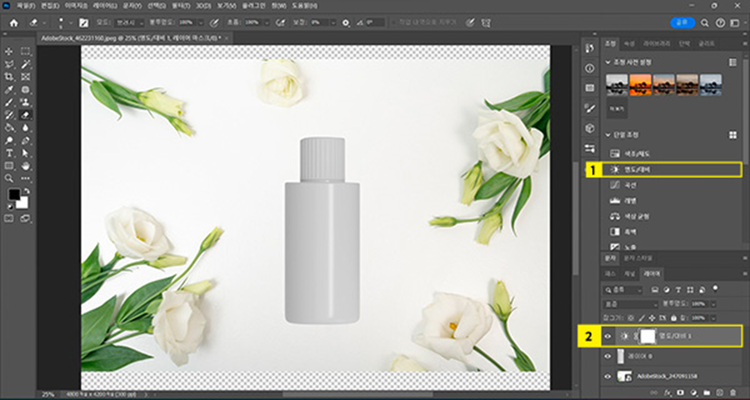Image resolution: width=750 pixels, height=400 pixels.
Task: Open the eraser mode dropdown in options bar
Action: (x=128, y=21)
